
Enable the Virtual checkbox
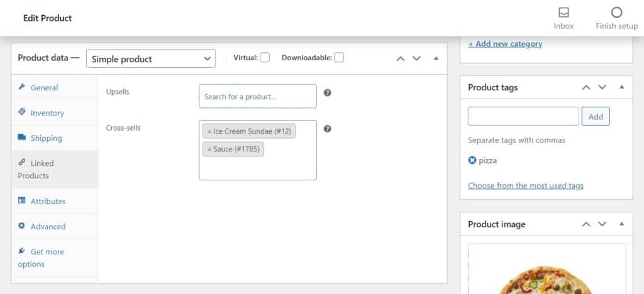point(265,58)
